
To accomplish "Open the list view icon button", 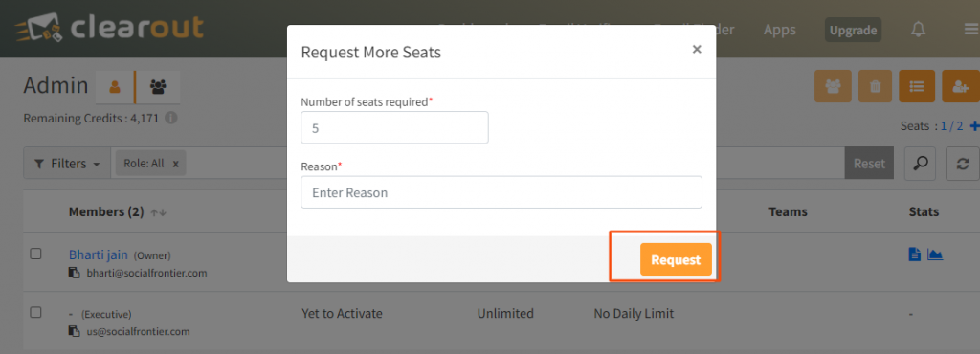I will [x=917, y=86].
